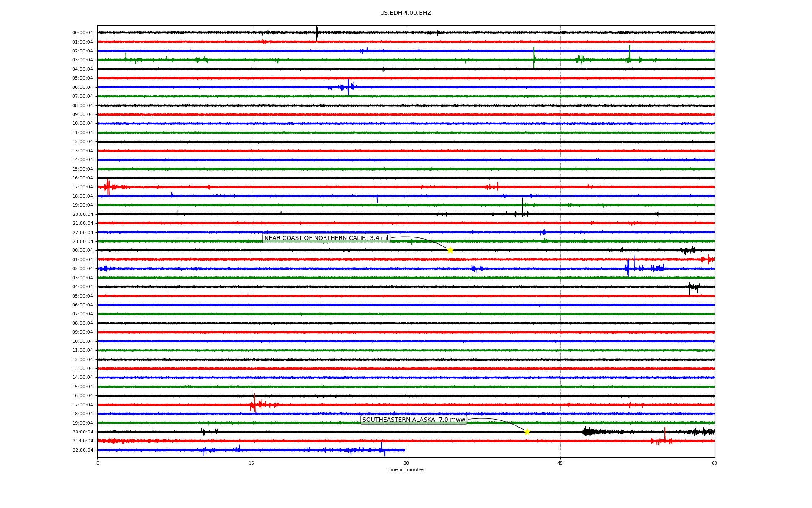Click the bottom-most 22:00:04 row label
Viewport: 812px width, 508px height.
82,450
